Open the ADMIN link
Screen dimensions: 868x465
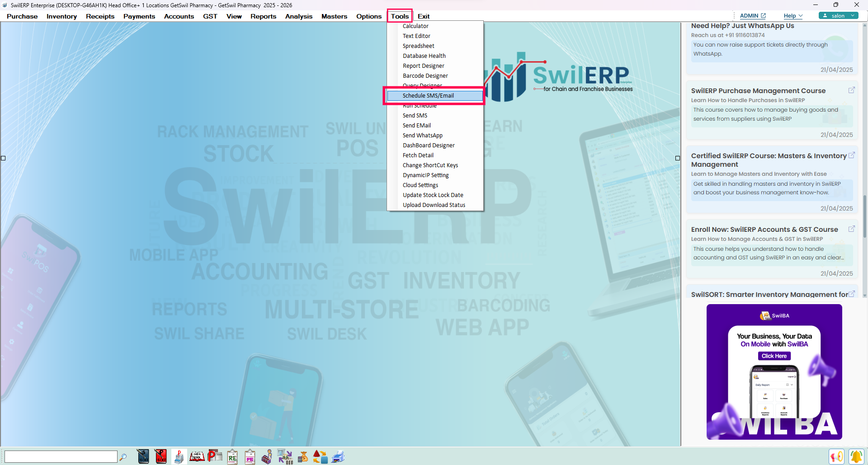[x=753, y=16]
